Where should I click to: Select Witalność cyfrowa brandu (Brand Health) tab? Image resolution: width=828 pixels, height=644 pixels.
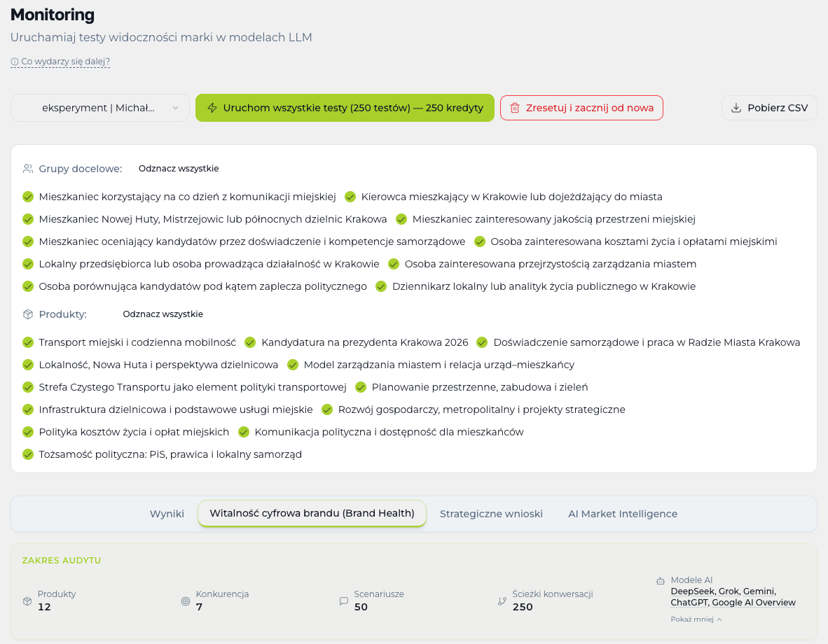[x=312, y=513]
